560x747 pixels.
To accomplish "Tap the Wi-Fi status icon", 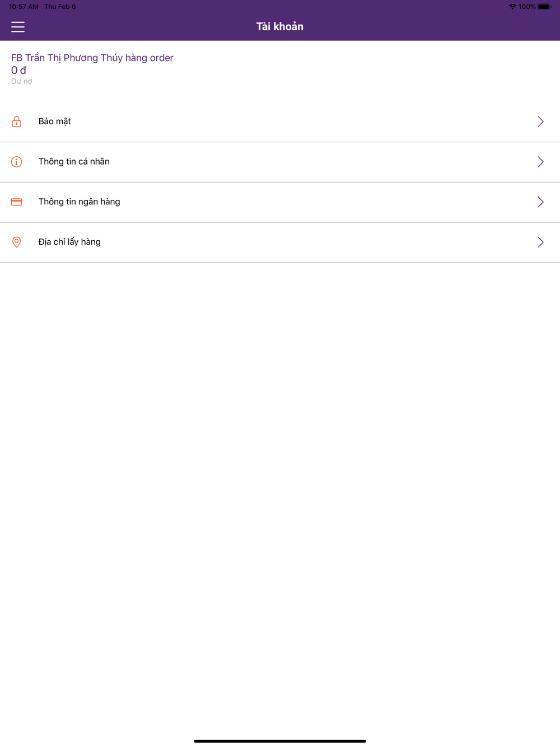I will pos(512,7).
